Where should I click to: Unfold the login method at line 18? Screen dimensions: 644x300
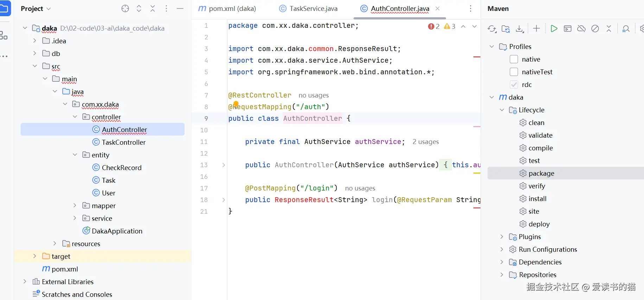tap(224, 200)
